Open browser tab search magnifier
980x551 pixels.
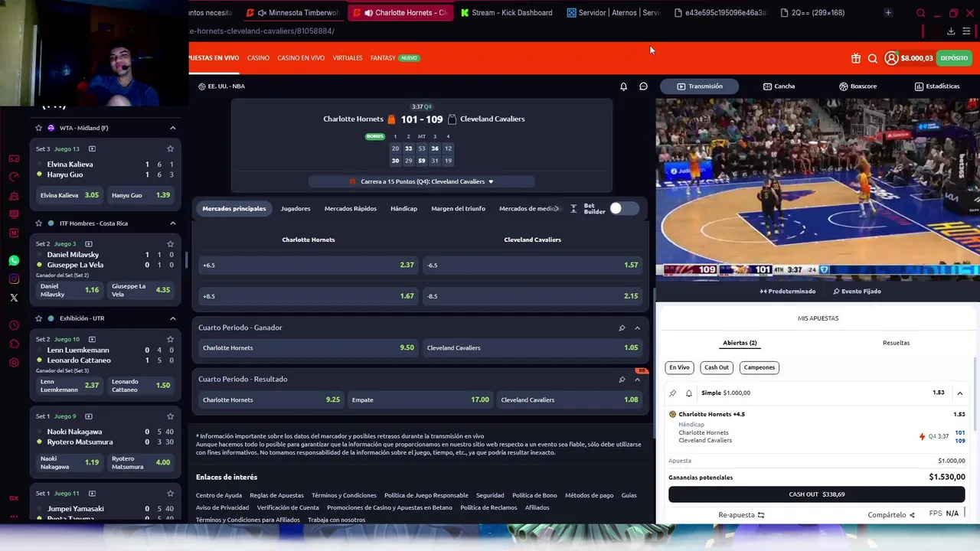(920, 12)
